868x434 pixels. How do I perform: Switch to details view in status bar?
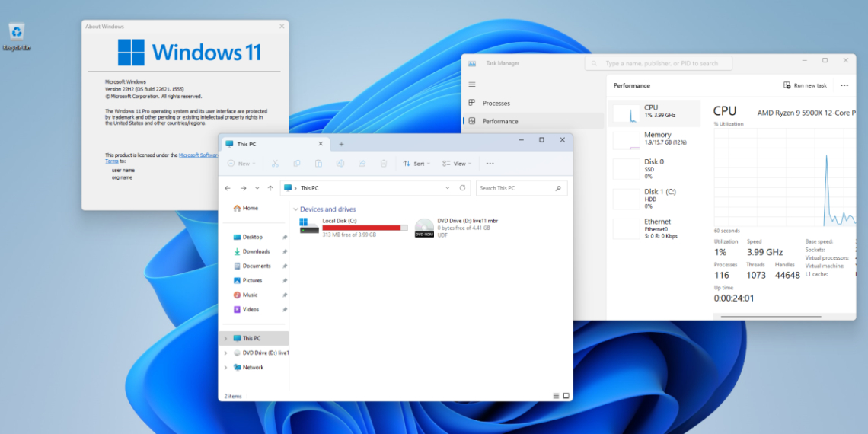click(556, 396)
